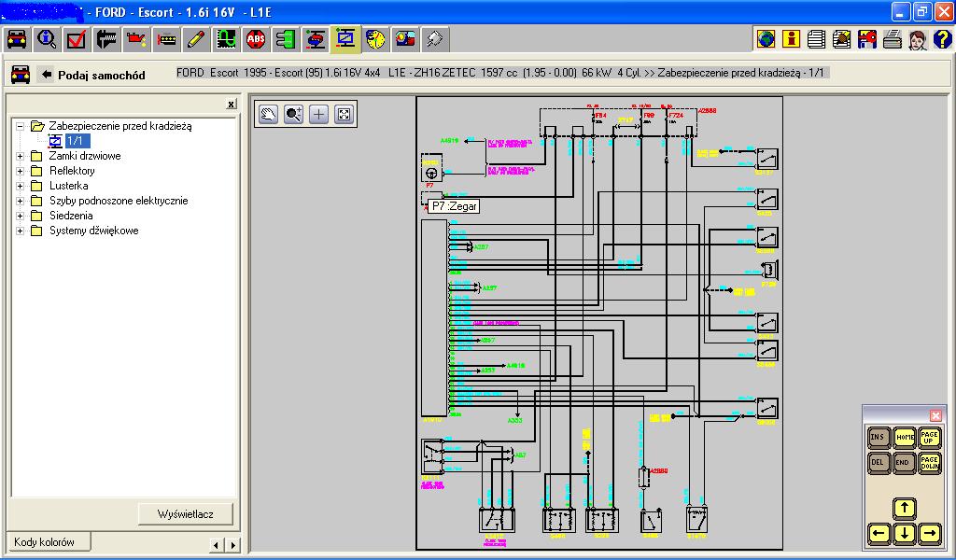Click the PAGE DOWN key on keypad

[x=930, y=462]
